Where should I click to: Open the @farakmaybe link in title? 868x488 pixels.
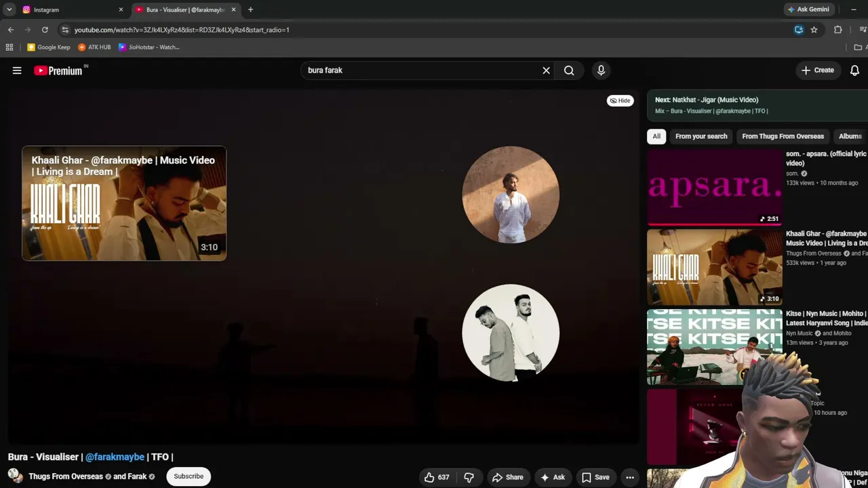[115, 457]
